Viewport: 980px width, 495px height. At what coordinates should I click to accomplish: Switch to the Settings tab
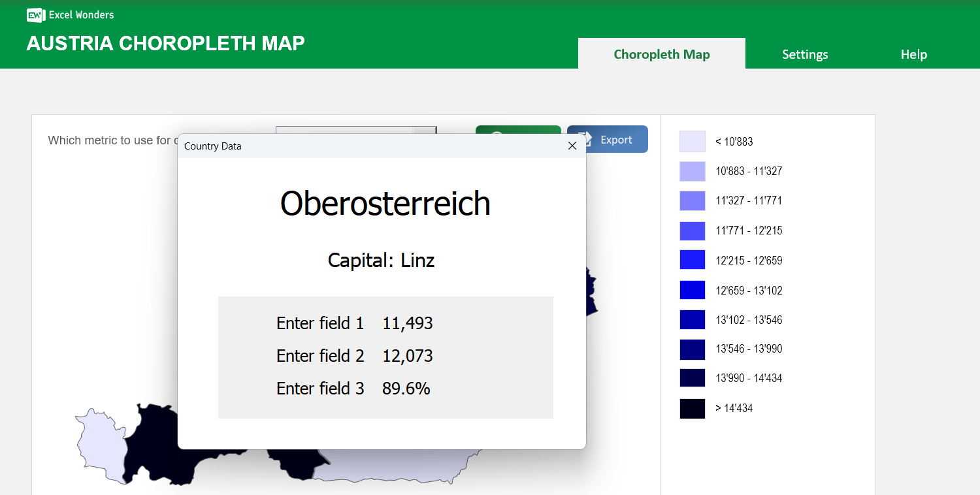805,54
